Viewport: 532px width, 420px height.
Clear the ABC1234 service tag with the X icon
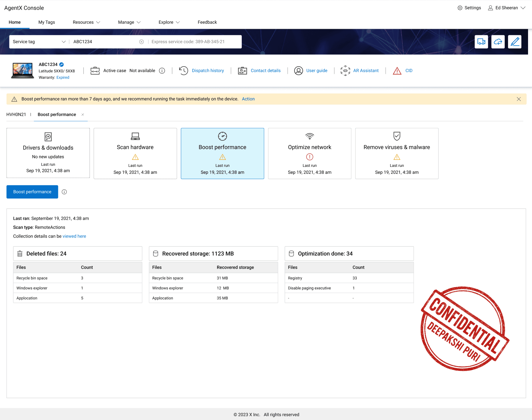pos(142,42)
